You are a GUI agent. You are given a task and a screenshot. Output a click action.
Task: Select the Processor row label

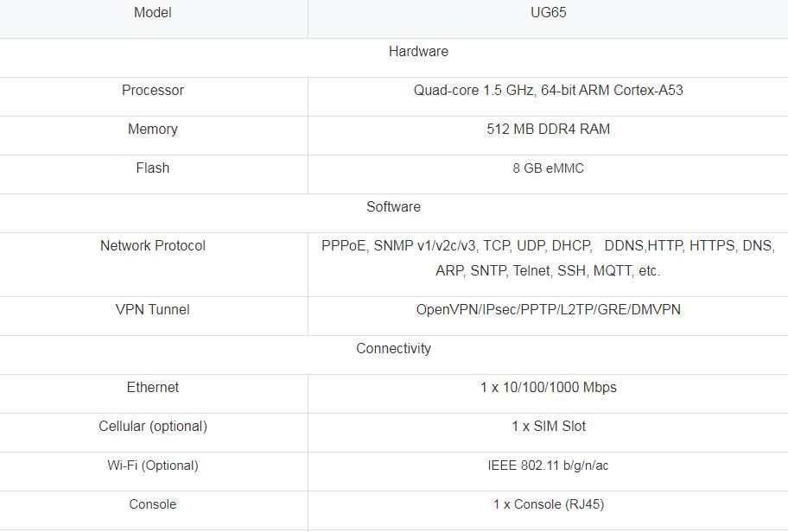[153, 91]
